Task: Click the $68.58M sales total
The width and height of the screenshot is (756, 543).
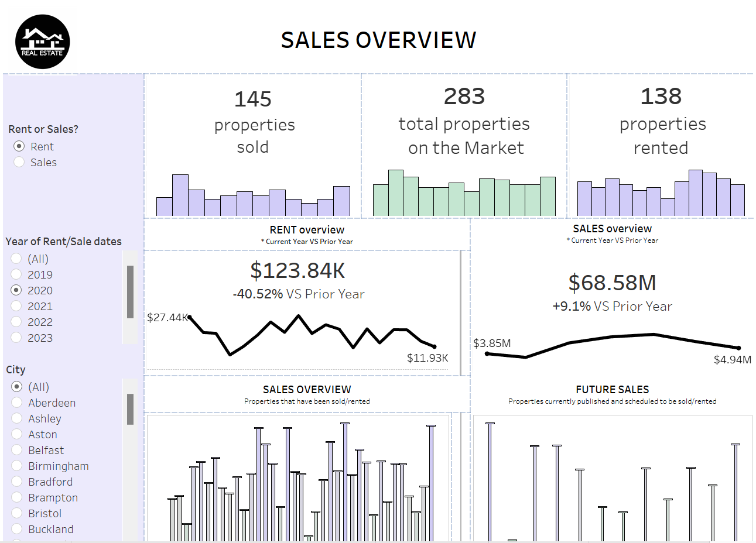Action: [x=612, y=283]
